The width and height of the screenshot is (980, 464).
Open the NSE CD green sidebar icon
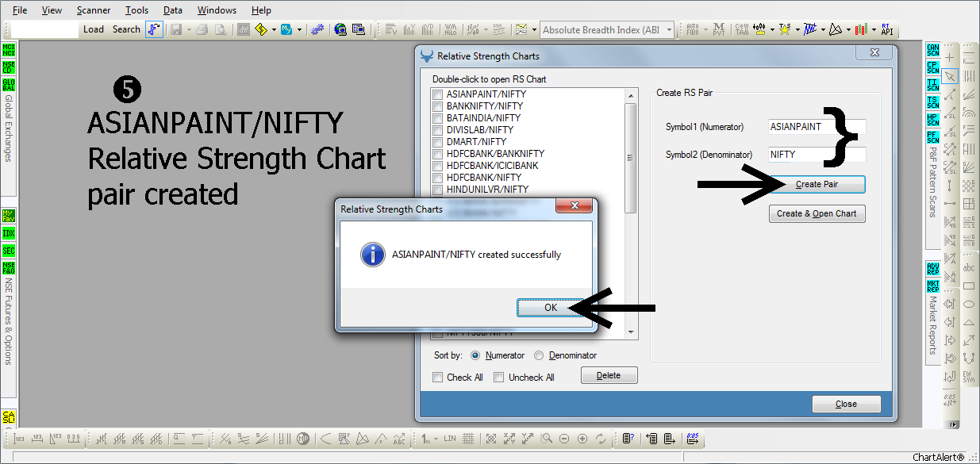9,67
